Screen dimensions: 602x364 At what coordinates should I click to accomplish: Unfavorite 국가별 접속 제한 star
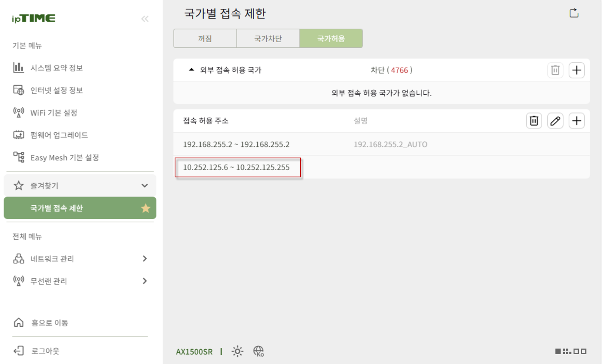tap(146, 208)
